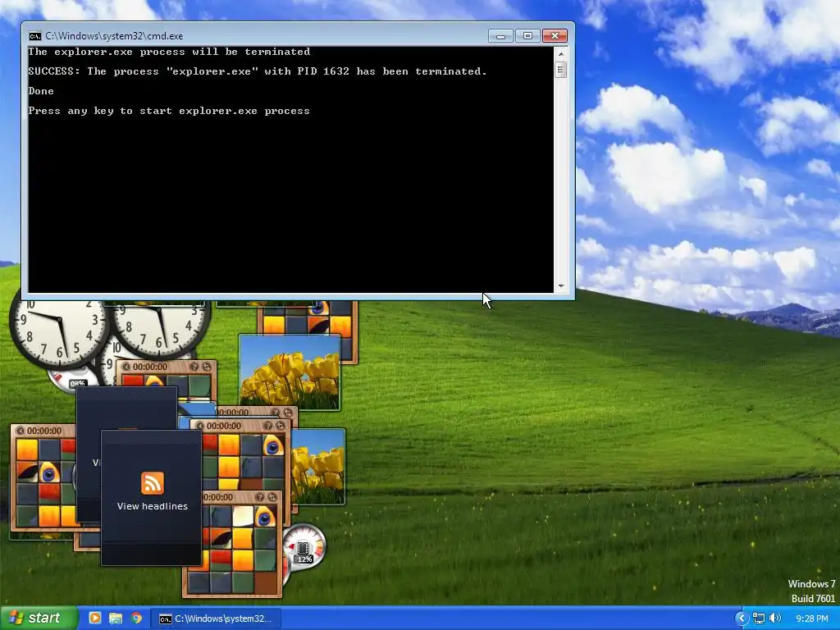Click the help icon on the puzzle beside the 12% meter
The height and width of the screenshot is (630, 840).
pyautogui.click(x=260, y=497)
